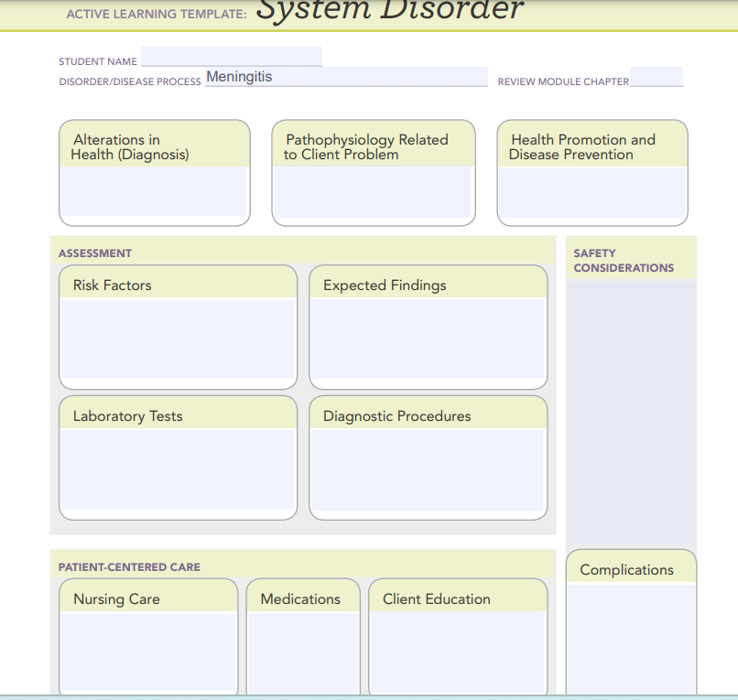Screen dimensions: 738x700
Task: Click inside the Alterations in Health (Diagnosis) box
Action: pos(154,192)
